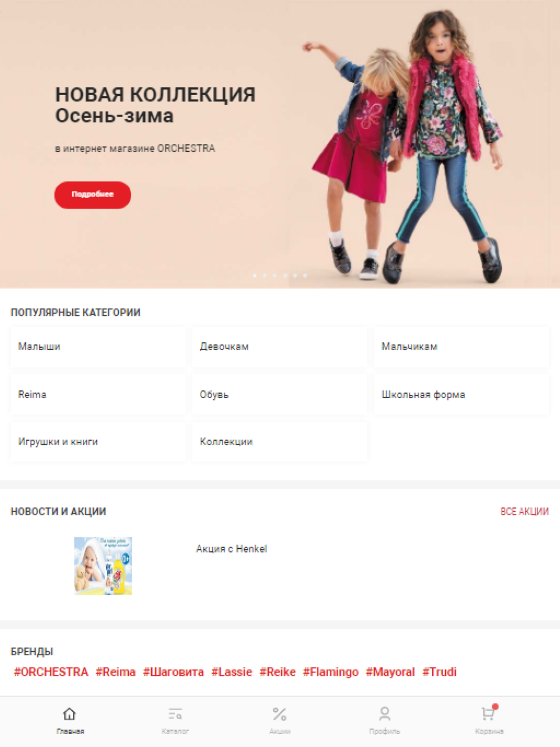This screenshot has height=747, width=560.
Task: Open the Коллекции category tile
Action: (x=279, y=442)
